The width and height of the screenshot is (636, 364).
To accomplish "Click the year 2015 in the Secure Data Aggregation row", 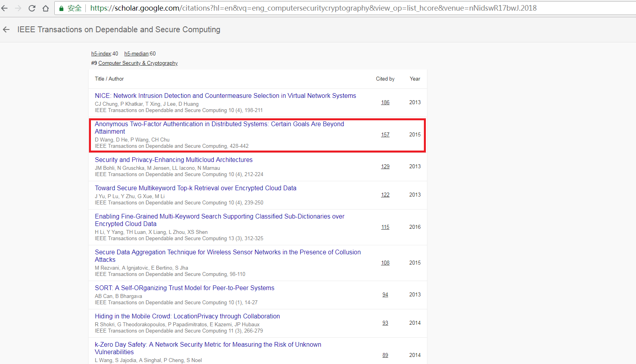I will click(x=415, y=263).
